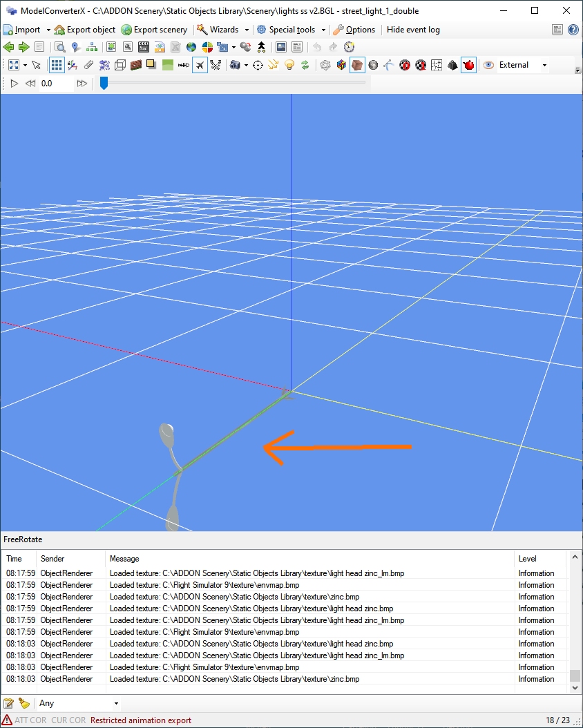Expand the Import dropdown arrow
The height and width of the screenshot is (728, 583).
click(48, 30)
